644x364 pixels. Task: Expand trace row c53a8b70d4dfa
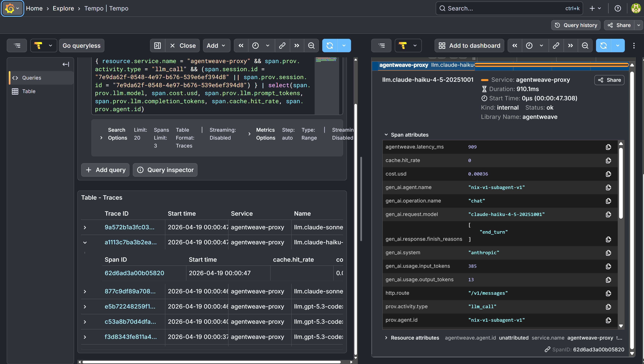[x=85, y=322]
